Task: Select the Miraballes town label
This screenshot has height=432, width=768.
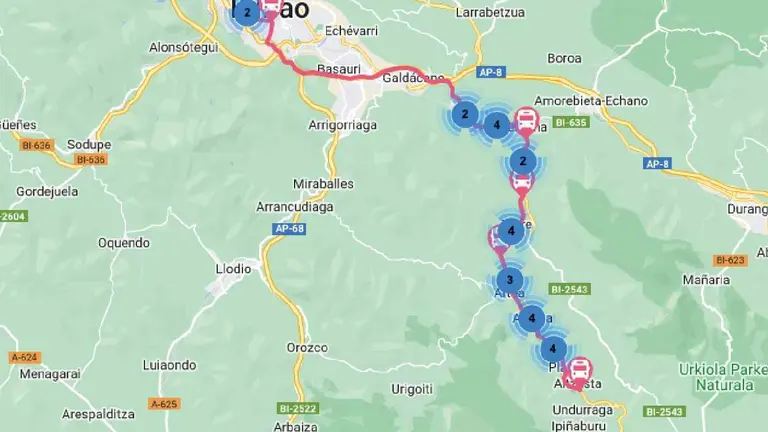Action: pyautogui.click(x=323, y=184)
